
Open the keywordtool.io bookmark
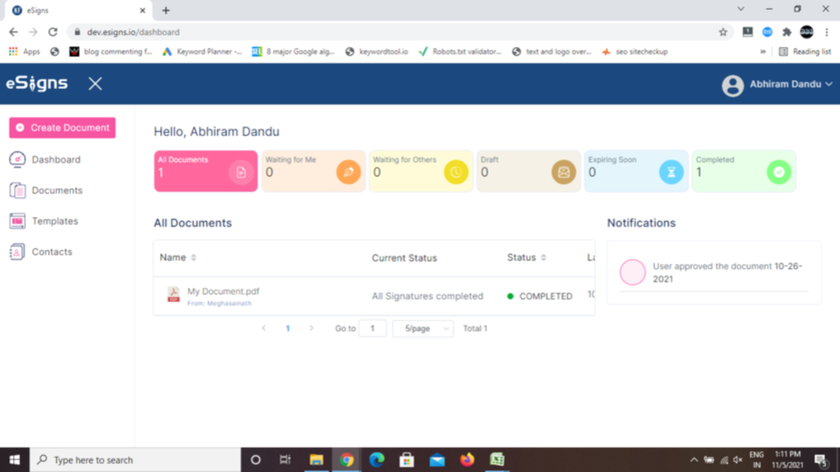point(377,51)
